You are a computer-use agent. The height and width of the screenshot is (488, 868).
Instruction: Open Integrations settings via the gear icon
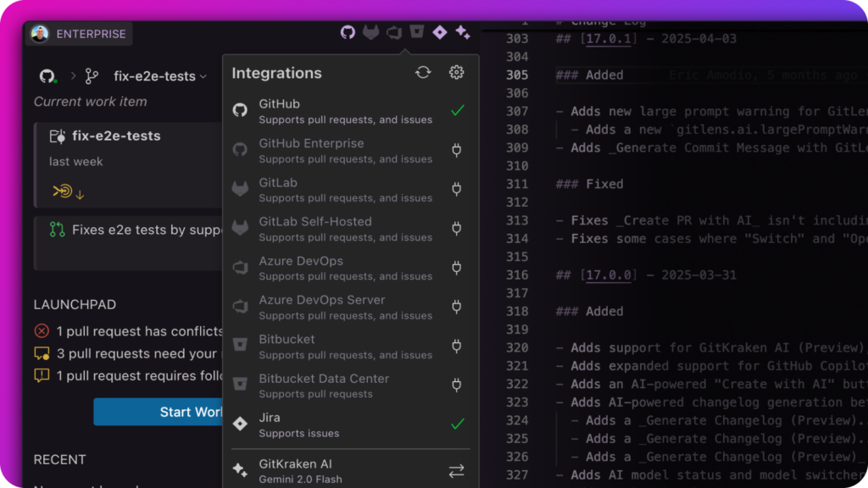point(456,73)
